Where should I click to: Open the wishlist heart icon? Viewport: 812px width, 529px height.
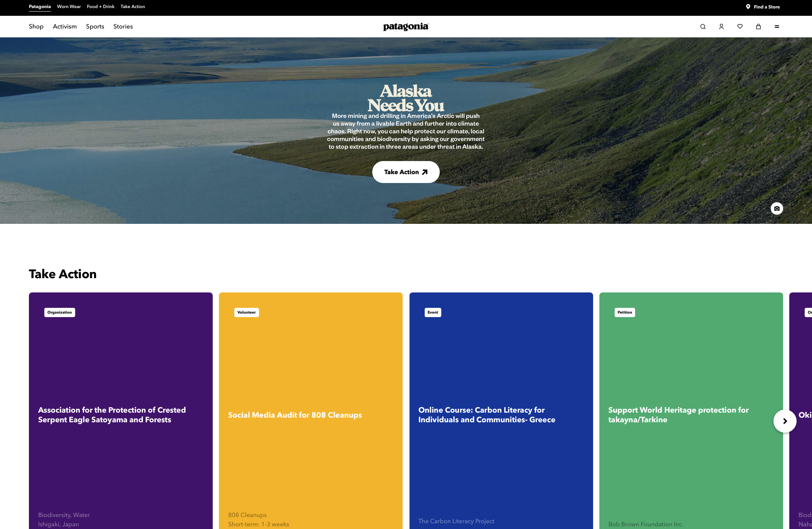[740, 27]
